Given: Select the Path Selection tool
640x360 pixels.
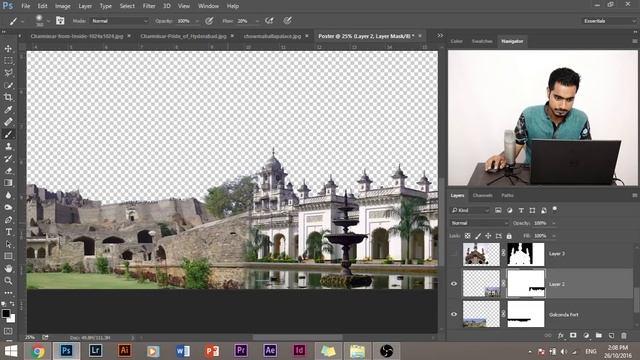Looking at the screenshot, I should pos(8,244).
